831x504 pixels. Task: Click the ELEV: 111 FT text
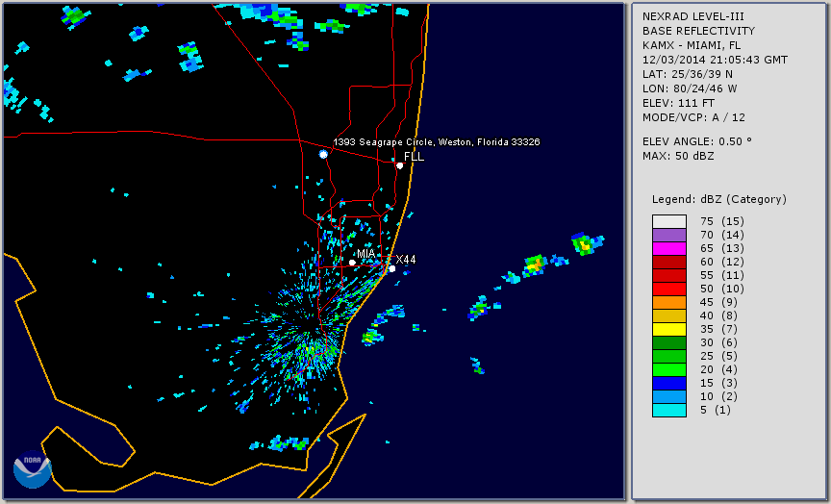(x=678, y=103)
